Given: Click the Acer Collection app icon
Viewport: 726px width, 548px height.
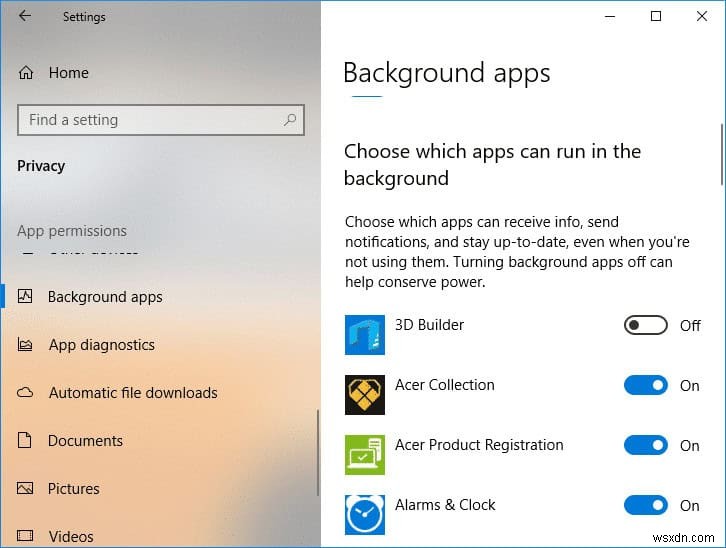Looking at the screenshot, I should [365, 395].
